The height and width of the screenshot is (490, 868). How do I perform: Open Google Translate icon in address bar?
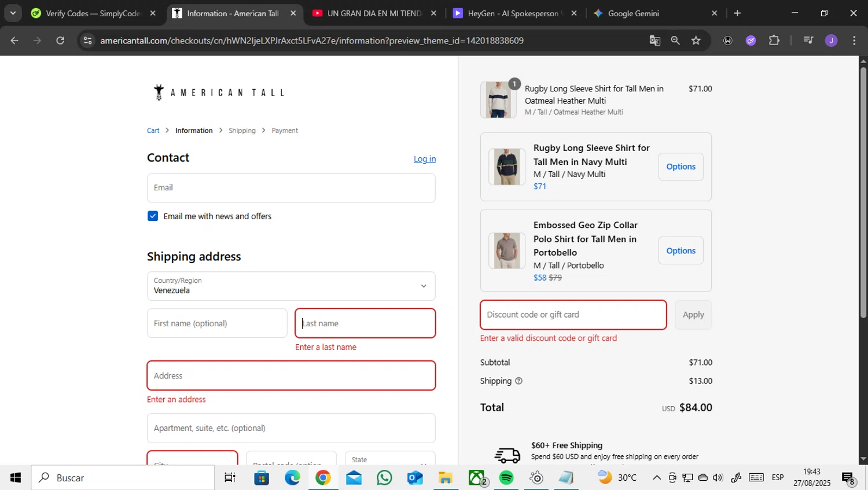pyautogui.click(x=654, y=40)
